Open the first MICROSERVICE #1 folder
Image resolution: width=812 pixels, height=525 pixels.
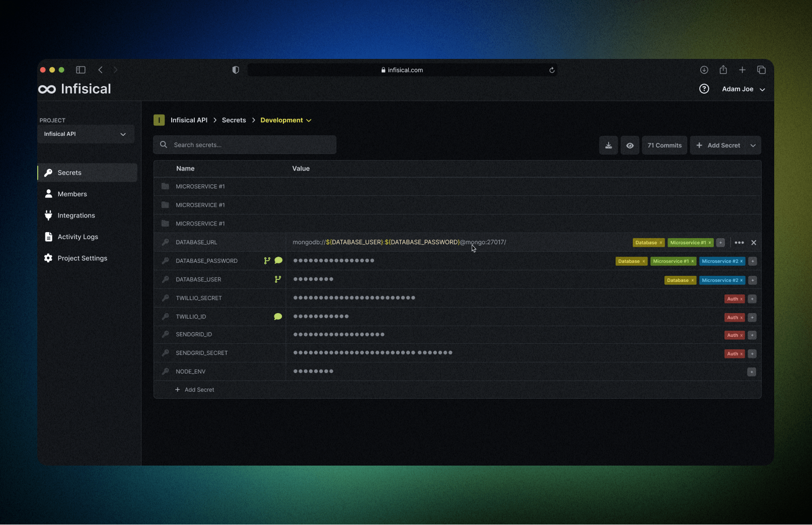coord(457,186)
